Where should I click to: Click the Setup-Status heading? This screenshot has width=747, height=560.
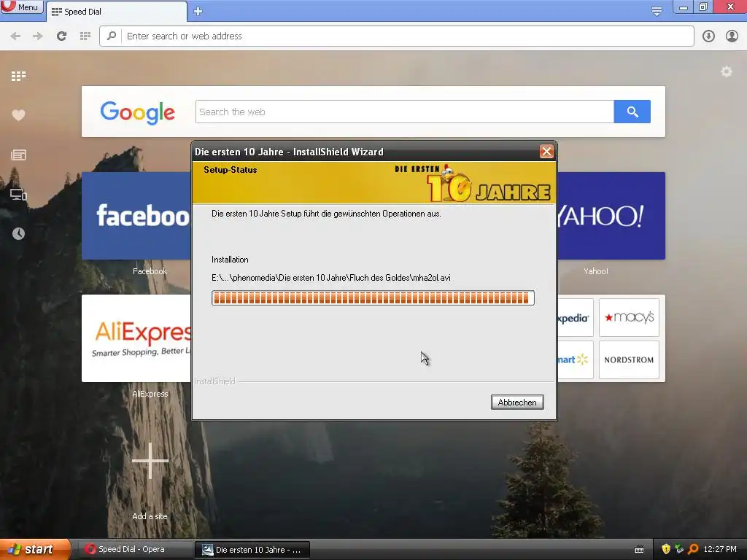pos(230,170)
